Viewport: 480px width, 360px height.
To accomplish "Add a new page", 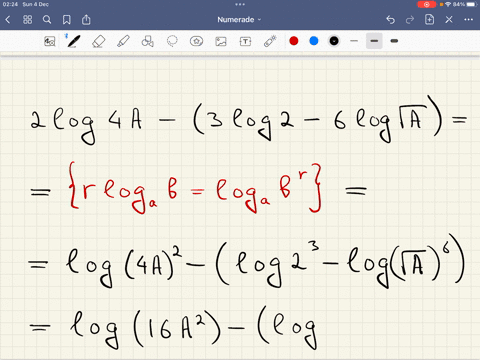I will click(x=429, y=19).
